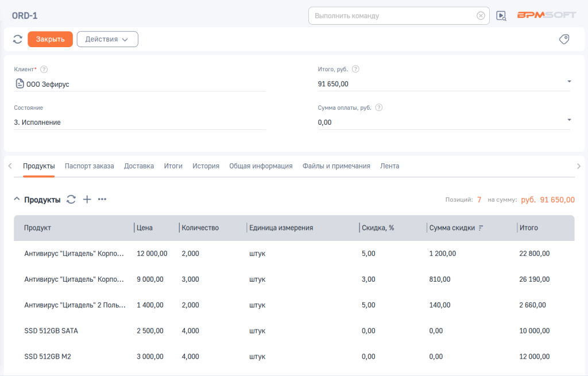588x376 pixels.
Task: Open client link ООО Зефирус
Action: 48,84
